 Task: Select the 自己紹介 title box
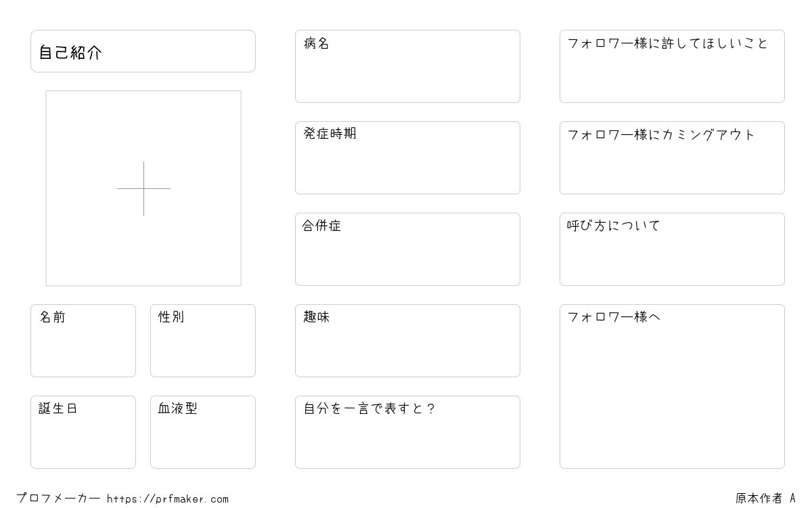[143, 51]
